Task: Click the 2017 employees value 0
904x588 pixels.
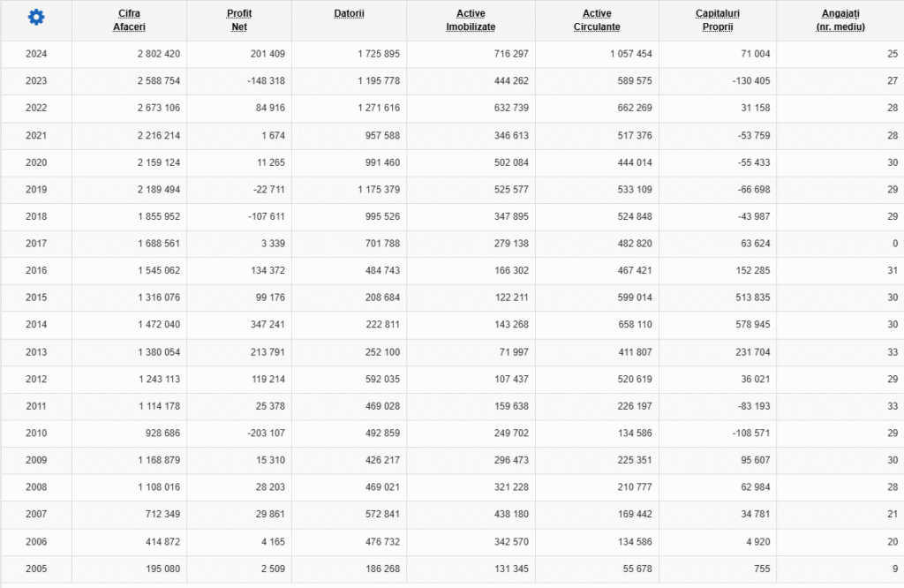Action: (x=894, y=244)
